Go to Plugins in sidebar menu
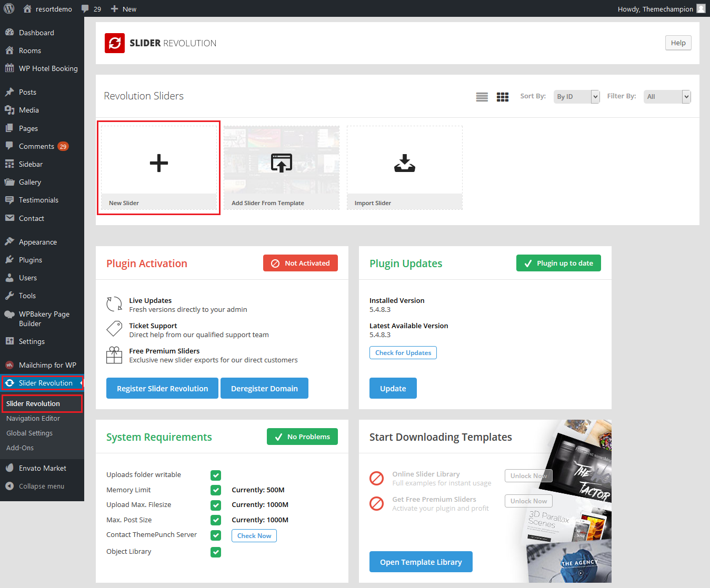 31,260
